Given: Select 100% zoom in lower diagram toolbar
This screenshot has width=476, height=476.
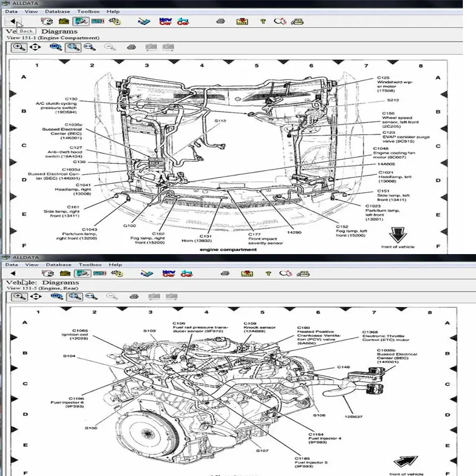Looking at the screenshot, I should pos(57,296).
